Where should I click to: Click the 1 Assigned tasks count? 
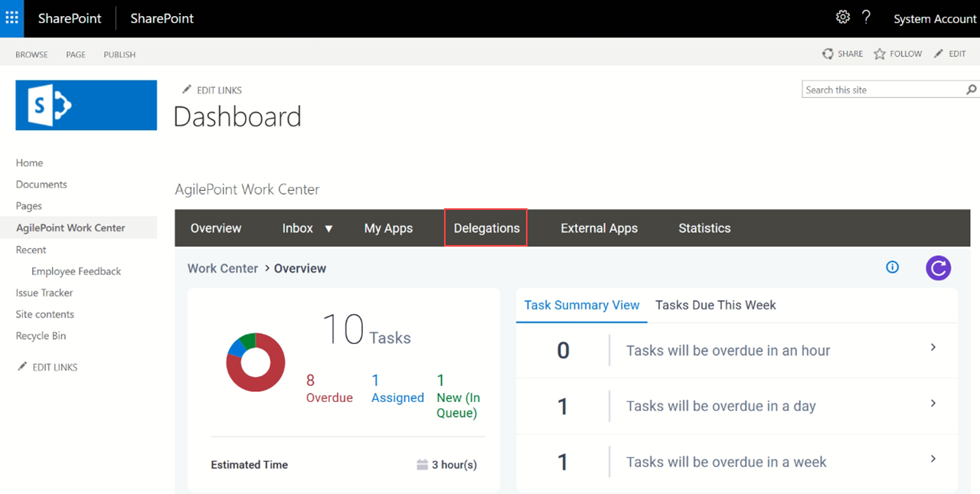coord(397,388)
